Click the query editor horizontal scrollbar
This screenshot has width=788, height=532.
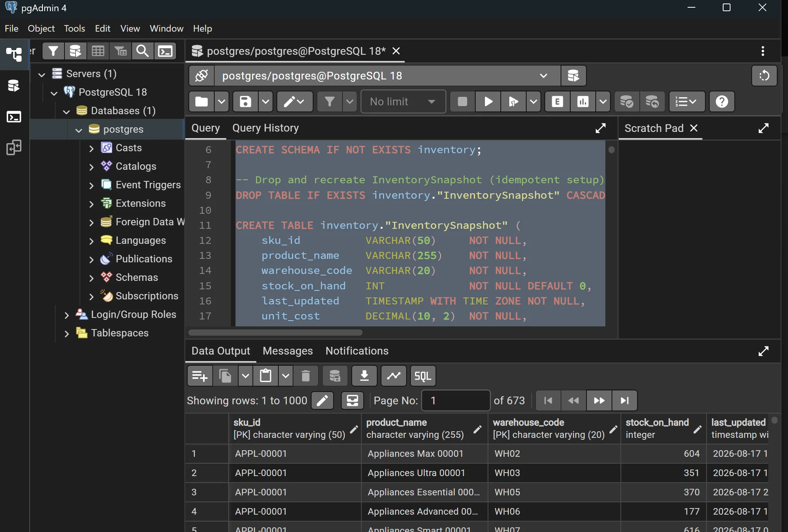tap(275, 333)
